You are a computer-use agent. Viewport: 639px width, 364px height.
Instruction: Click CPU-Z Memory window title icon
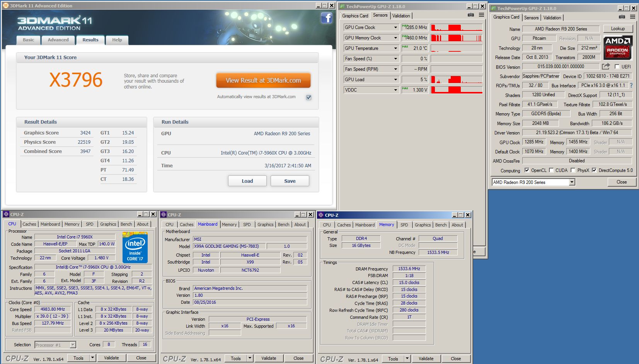click(321, 215)
